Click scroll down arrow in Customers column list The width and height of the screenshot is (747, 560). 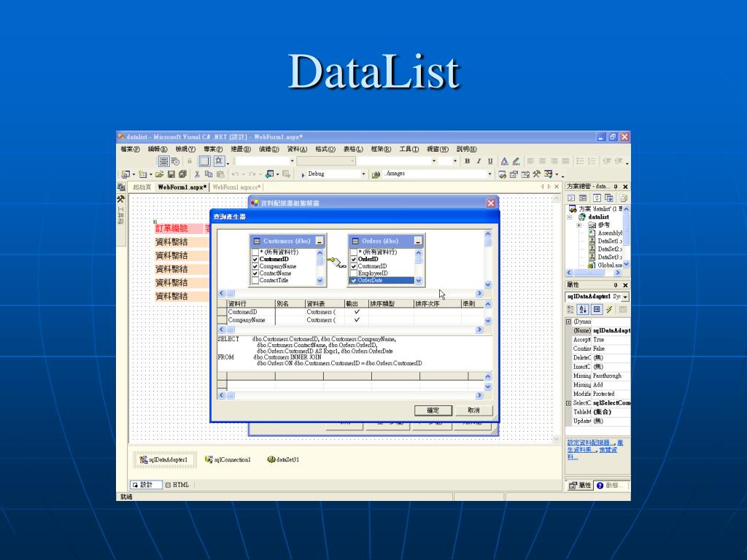tap(320, 281)
